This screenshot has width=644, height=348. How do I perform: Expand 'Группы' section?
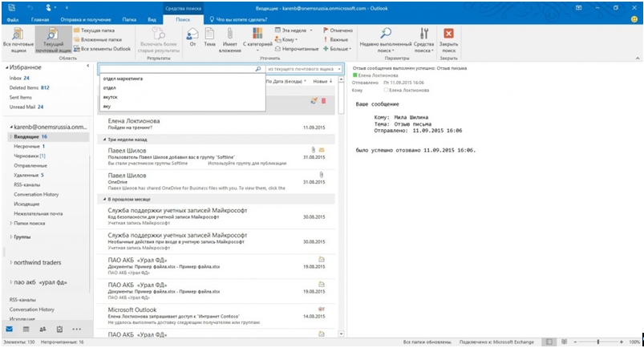click(x=11, y=237)
